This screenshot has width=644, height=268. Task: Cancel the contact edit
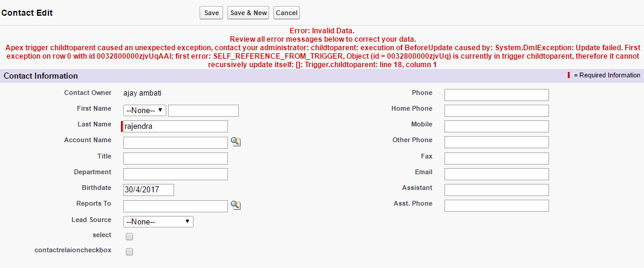(x=287, y=13)
